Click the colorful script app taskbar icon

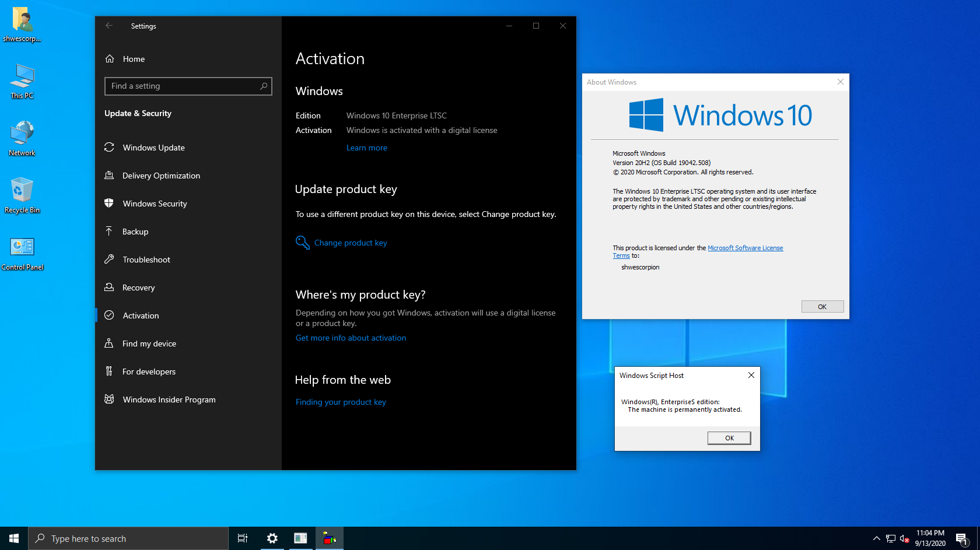(330, 538)
